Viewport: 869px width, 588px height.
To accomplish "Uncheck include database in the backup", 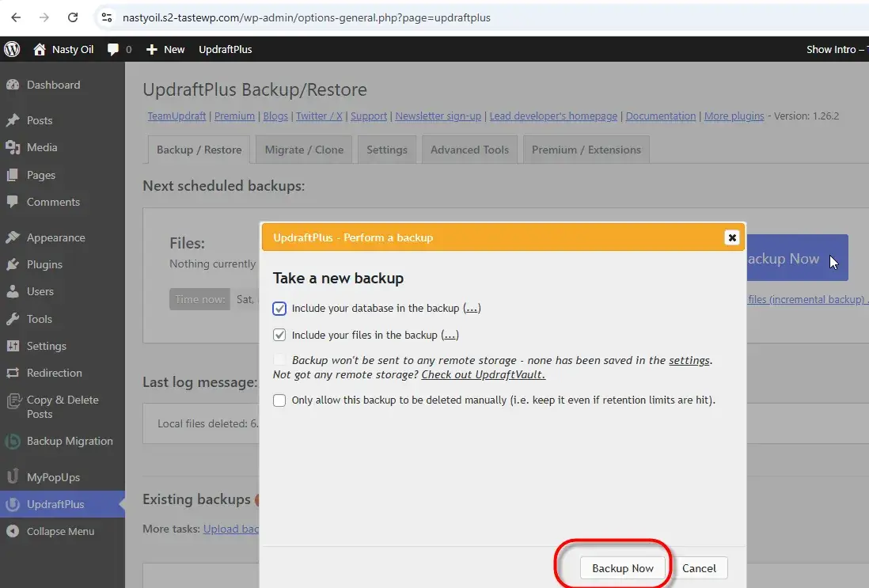I will click(x=279, y=309).
